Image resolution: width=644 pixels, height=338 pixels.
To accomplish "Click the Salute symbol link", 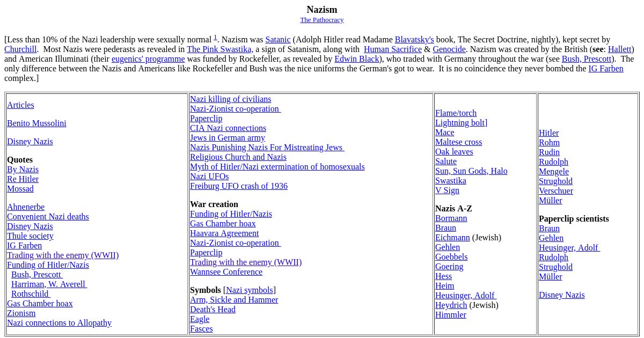I will tap(446, 161).
